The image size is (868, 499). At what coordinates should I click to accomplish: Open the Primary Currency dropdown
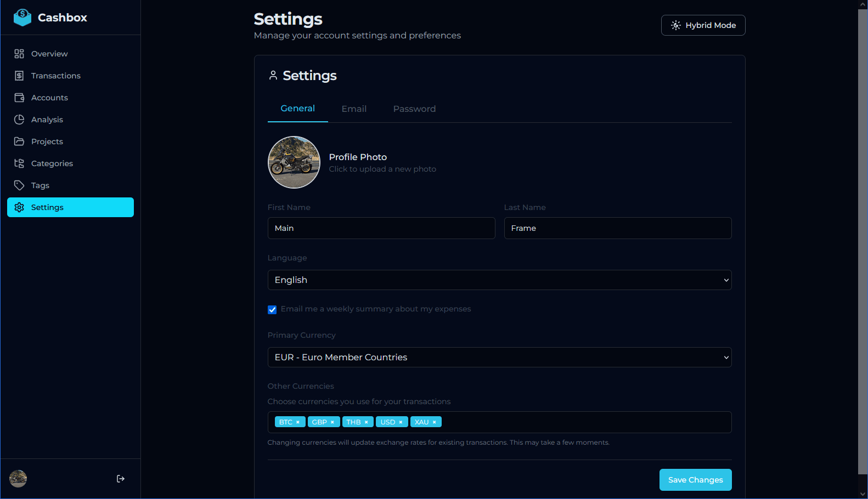tap(499, 358)
